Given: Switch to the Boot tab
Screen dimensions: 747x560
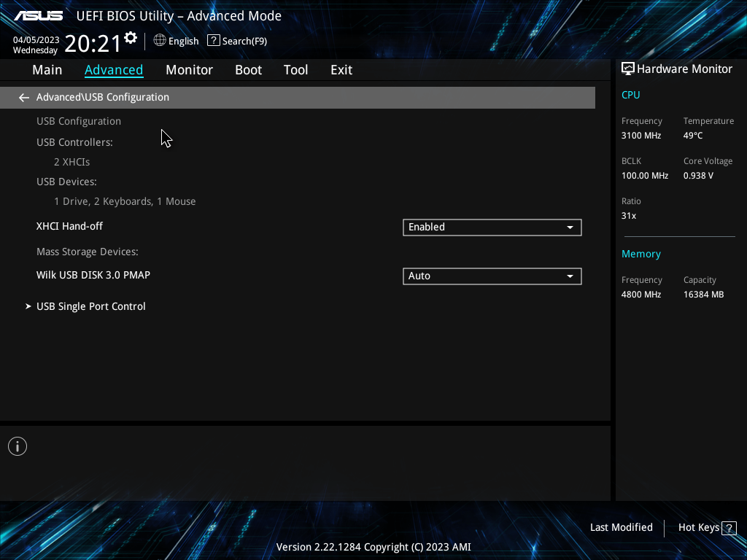Looking at the screenshot, I should click(x=248, y=69).
